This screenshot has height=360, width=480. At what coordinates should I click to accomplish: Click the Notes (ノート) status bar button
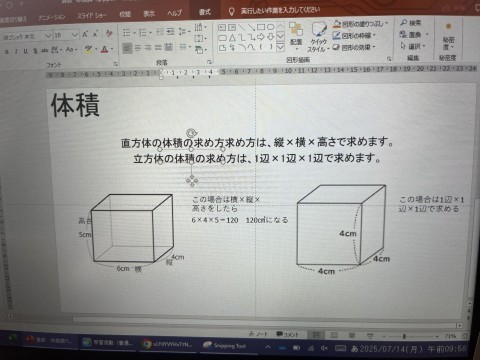257,334
